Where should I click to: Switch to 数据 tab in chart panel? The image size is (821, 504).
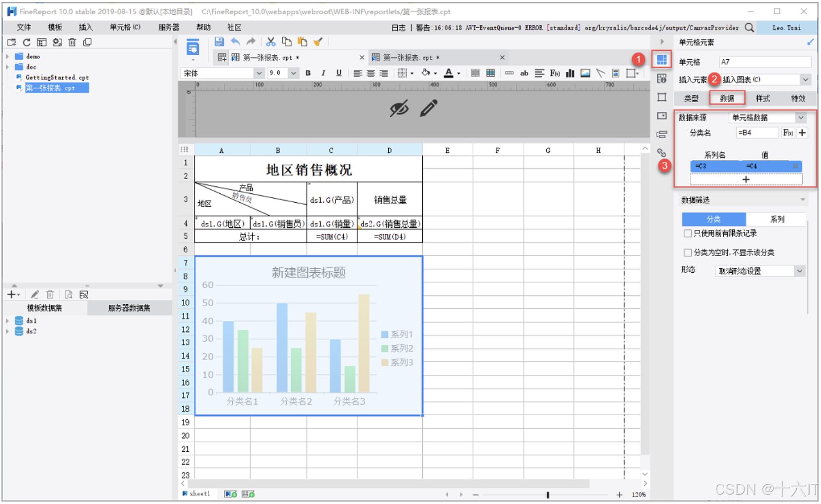click(x=727, y=98)
